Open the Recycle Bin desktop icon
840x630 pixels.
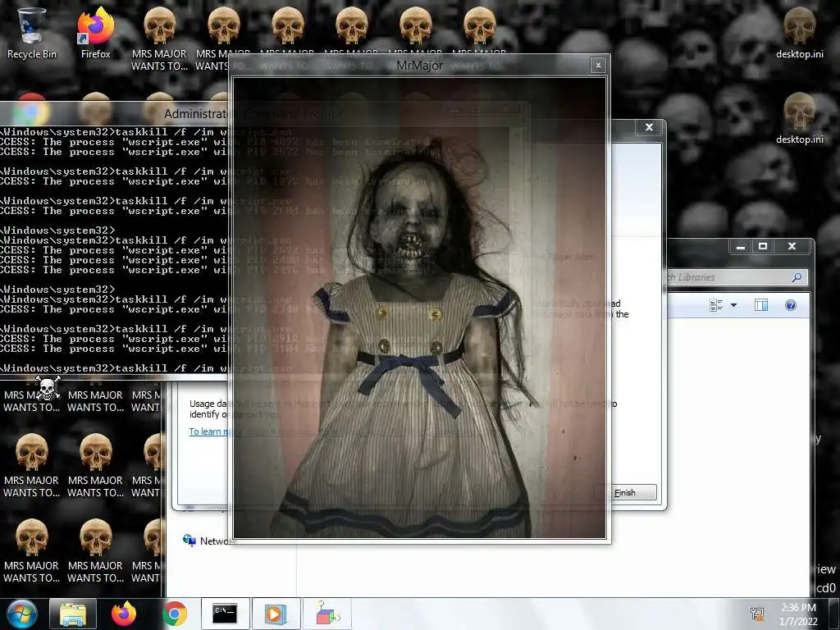coord(31,33)
